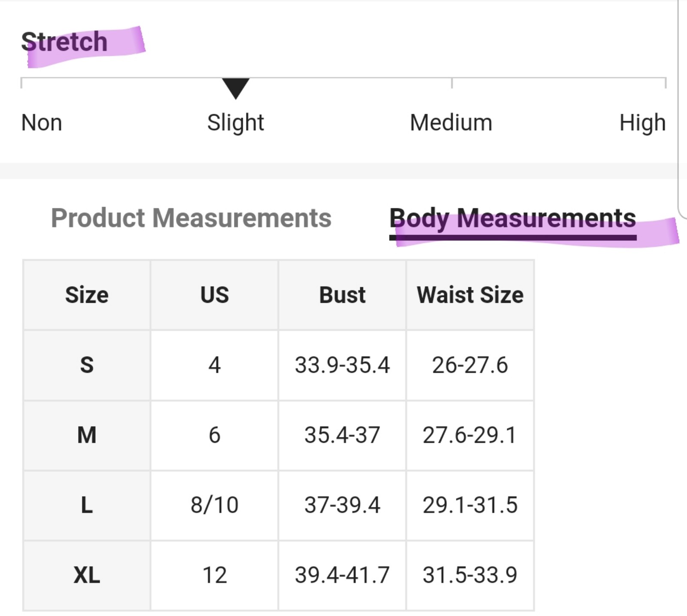Select the Slight stretch label
Screen dimensions: 687x616
[235, 123]
